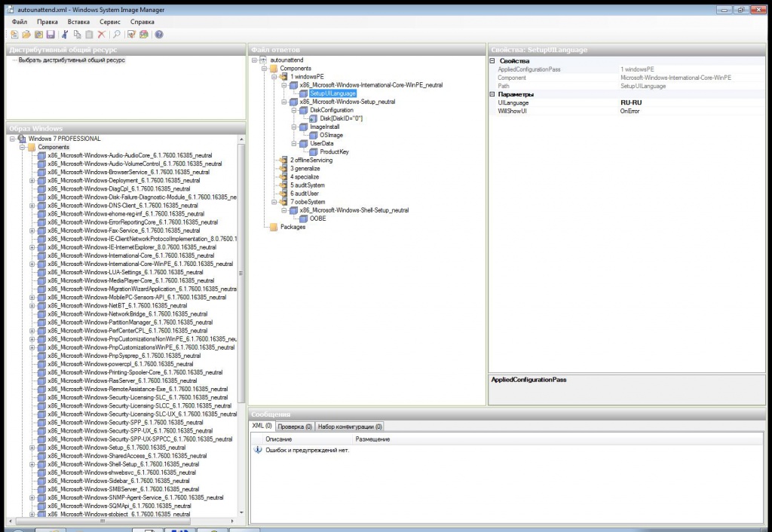
Task: Collapse the autounattend root node
Action: click(255, 60)
